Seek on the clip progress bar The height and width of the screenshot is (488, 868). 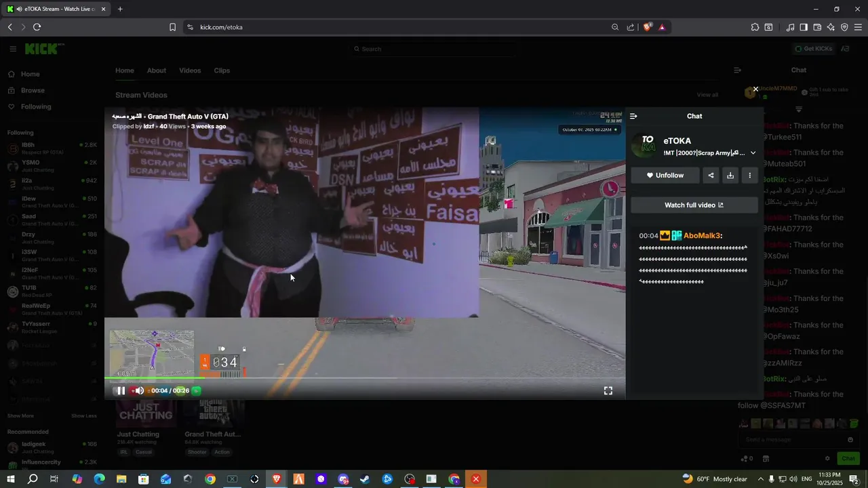(365, 378)
